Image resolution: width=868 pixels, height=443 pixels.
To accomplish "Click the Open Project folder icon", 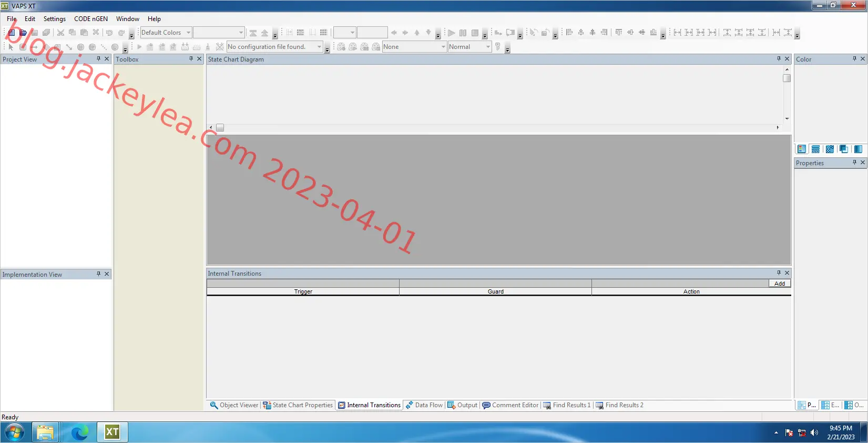I will 23,33.
